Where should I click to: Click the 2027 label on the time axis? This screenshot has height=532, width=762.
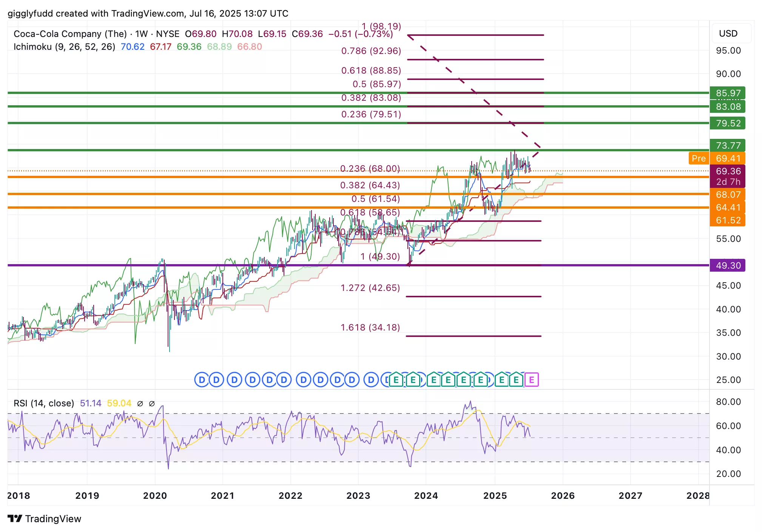631,496
